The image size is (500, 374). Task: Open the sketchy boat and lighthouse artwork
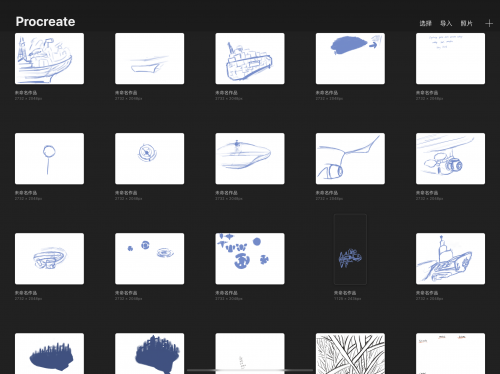[49, 58]
